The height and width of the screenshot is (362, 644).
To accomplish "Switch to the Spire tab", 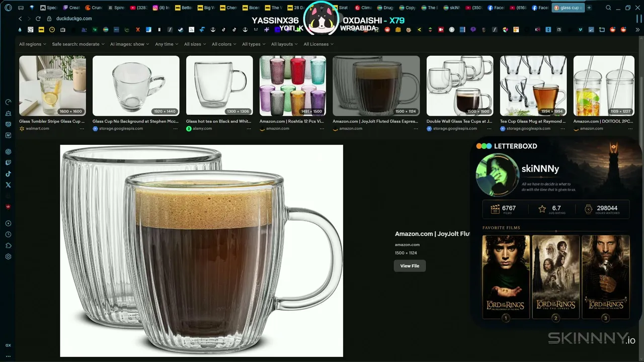I will tap(116, 8).
